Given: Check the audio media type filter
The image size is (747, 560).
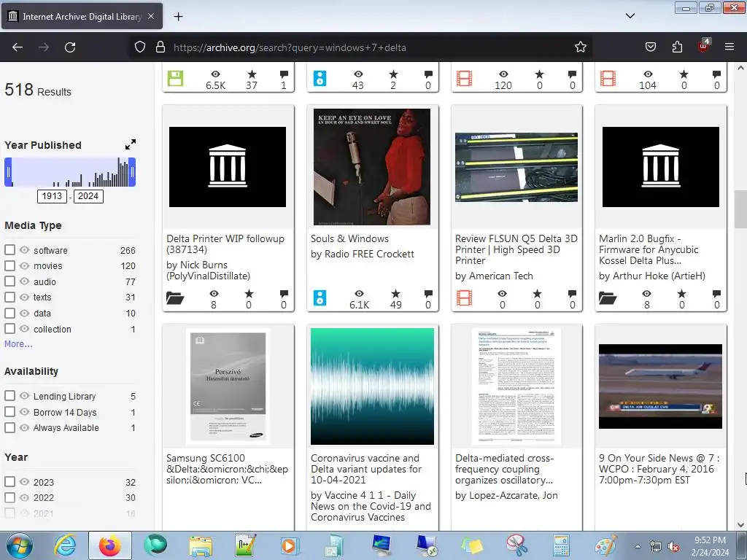Looking at the screenshot, I should click(x=9, y=281).
